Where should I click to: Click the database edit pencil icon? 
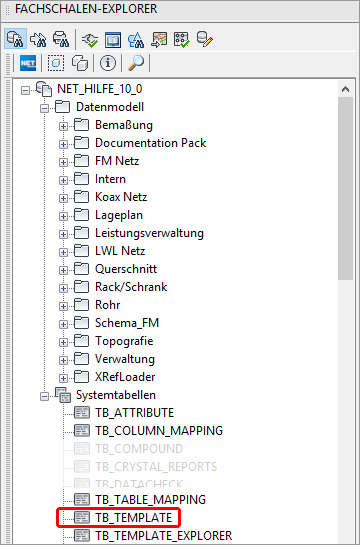(205, 39)
